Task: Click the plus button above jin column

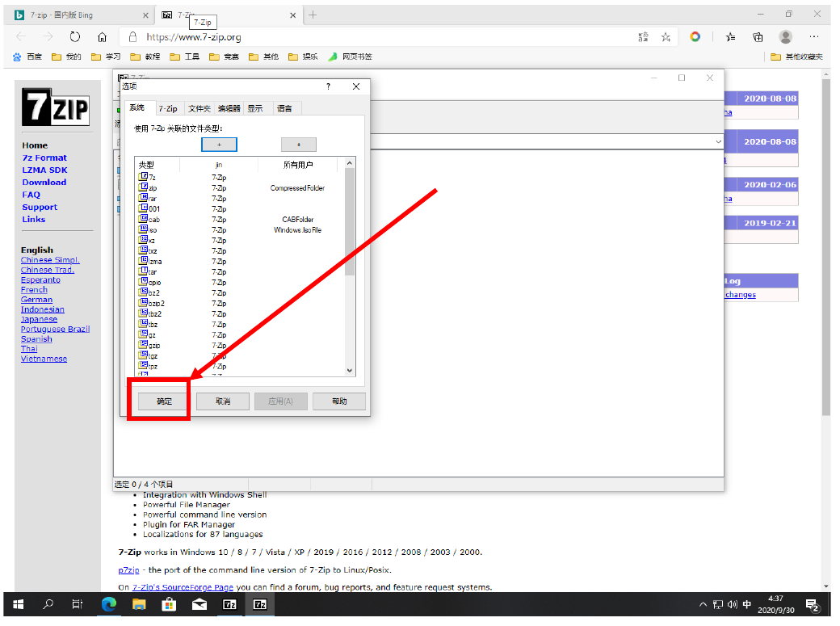Action: pyautogui.click(x=219, y=145)
